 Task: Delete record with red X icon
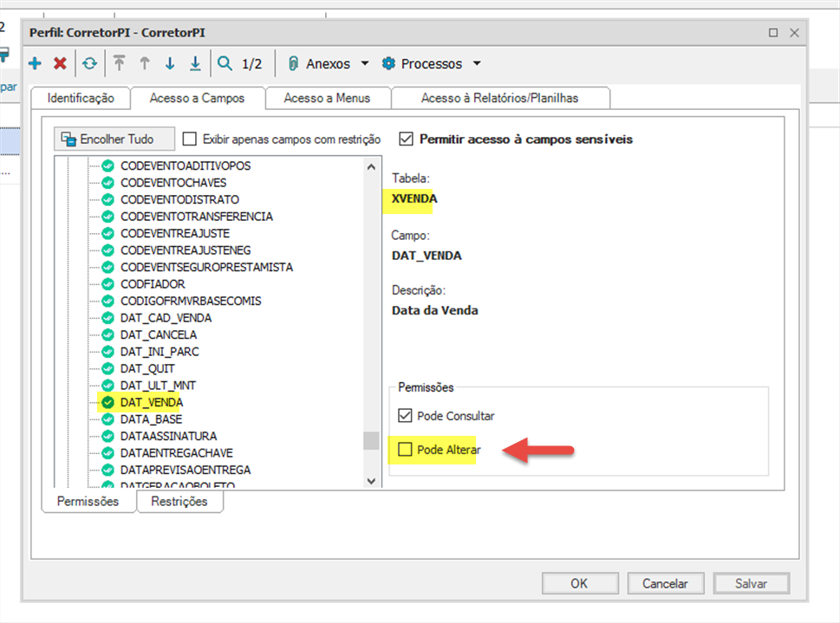point(60,63)
